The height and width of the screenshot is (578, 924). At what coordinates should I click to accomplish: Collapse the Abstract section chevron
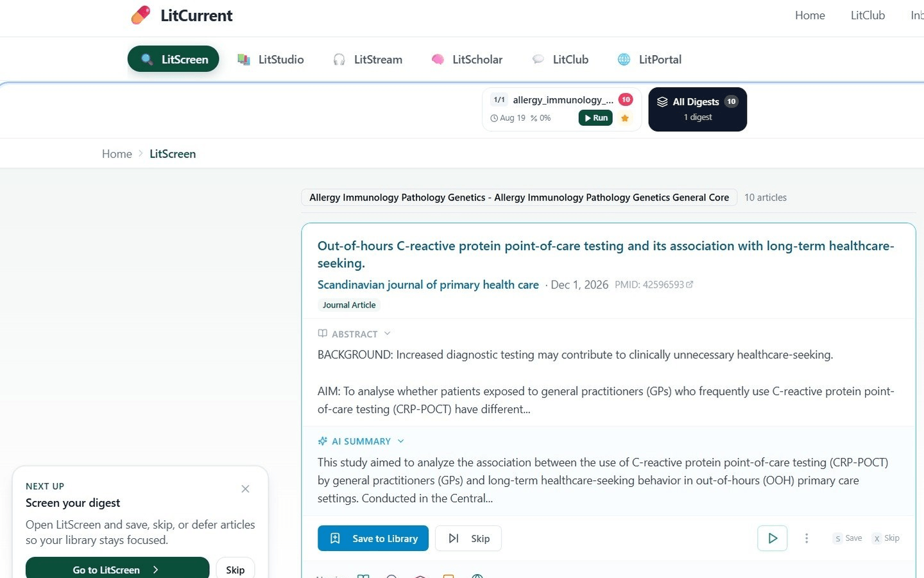[387, 333]
